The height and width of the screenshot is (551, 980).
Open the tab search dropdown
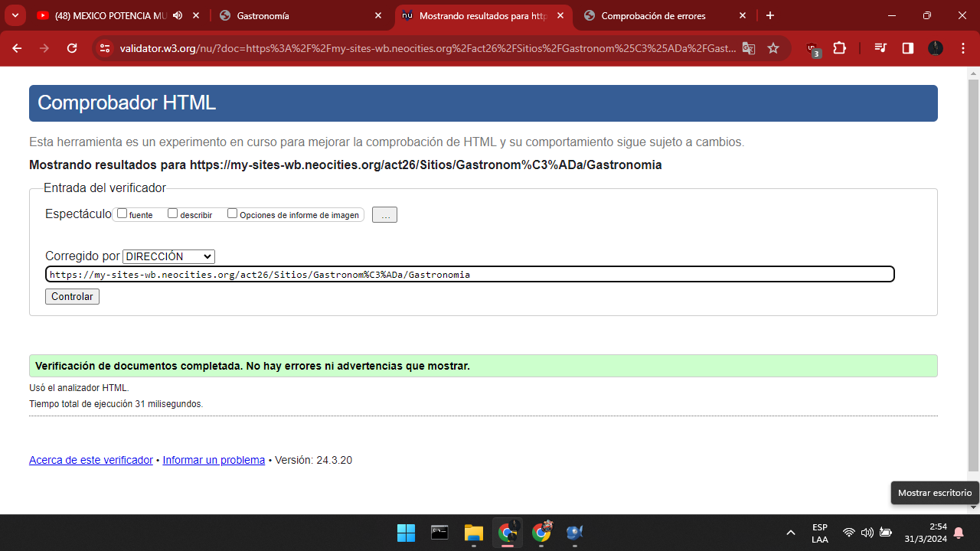click(15, 15)
